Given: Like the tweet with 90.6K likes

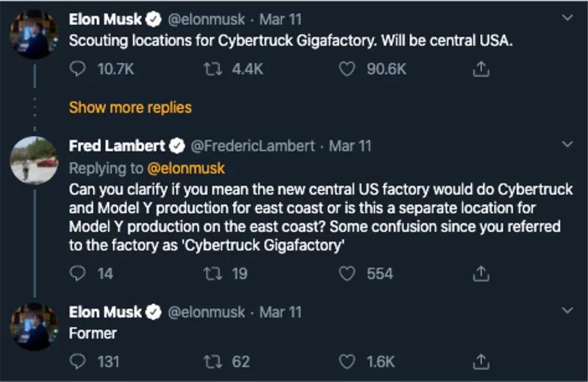Looking at the screenshot, I should (x=348, y=70).
